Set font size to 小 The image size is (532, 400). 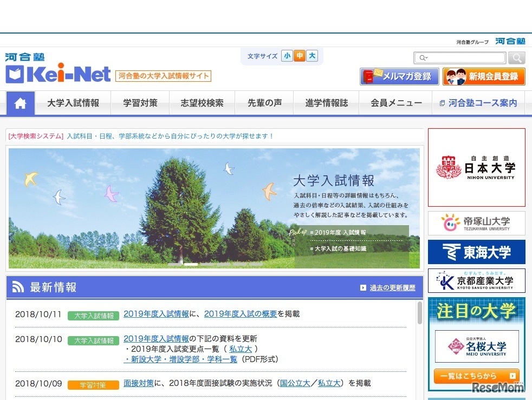pyautogui.click(x=287, y=56)
